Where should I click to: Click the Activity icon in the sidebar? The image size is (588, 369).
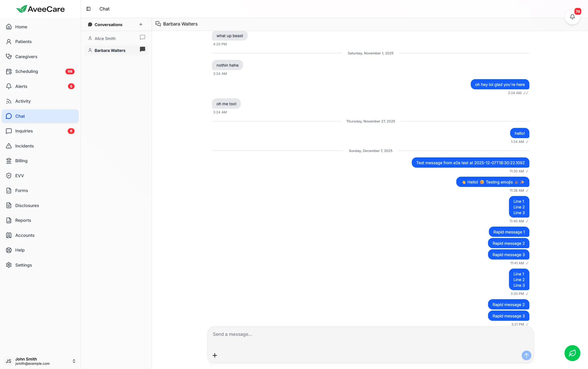(x=9, y=101)
